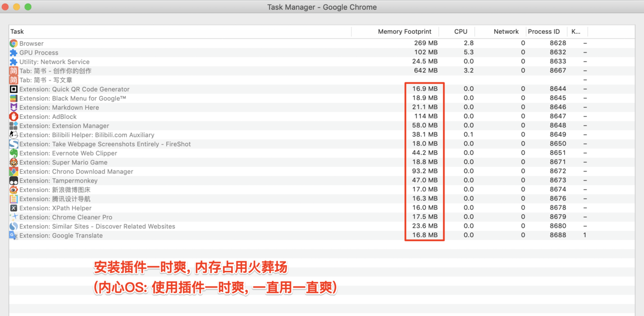Click the 642 MB memory value
The image size is (644, 316).
(426, 71)
